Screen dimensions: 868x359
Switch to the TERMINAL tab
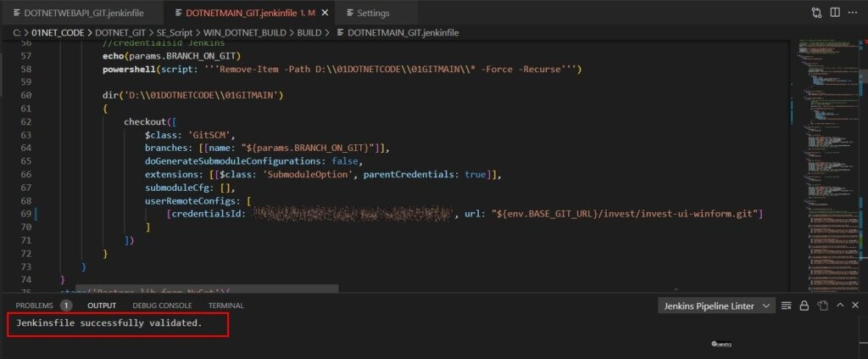point(225,306)
